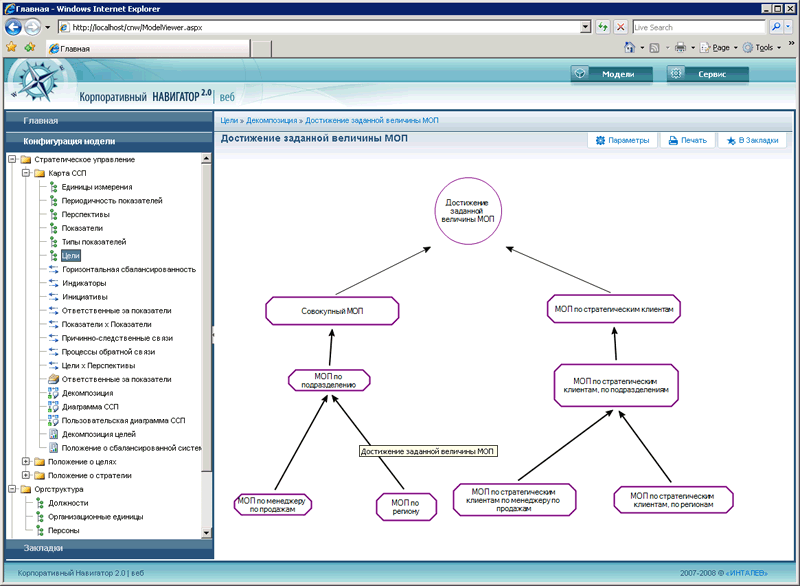This screenshot has height=586, width=800.
Task: Click the В Закладки button
Action: [753, 140]
